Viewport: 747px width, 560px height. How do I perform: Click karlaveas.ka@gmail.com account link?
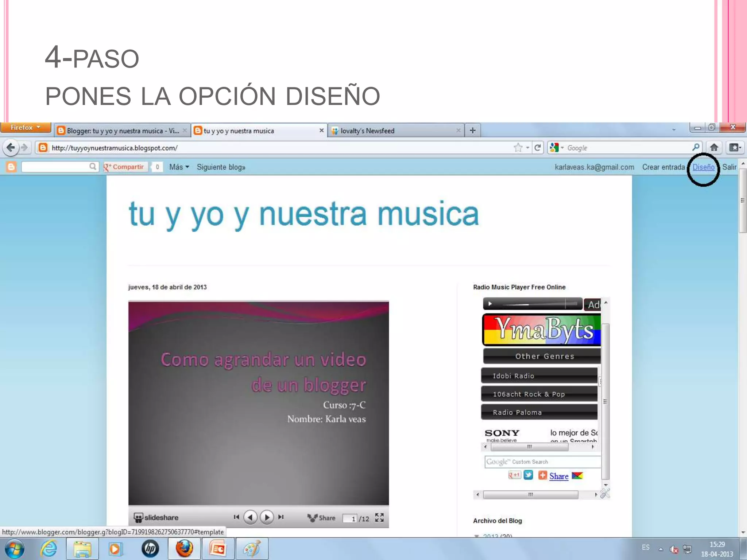(x=594, y=167)
